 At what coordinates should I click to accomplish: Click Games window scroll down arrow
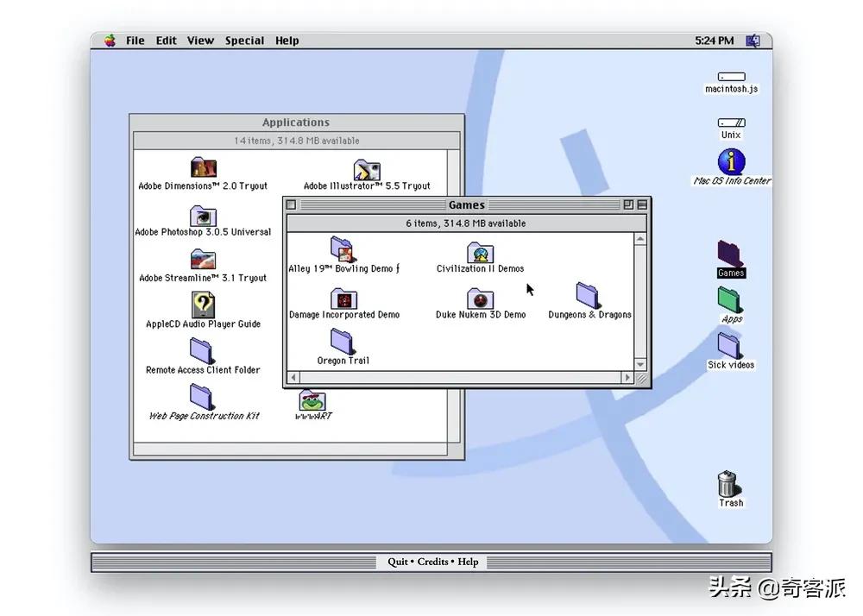[640, 365]
